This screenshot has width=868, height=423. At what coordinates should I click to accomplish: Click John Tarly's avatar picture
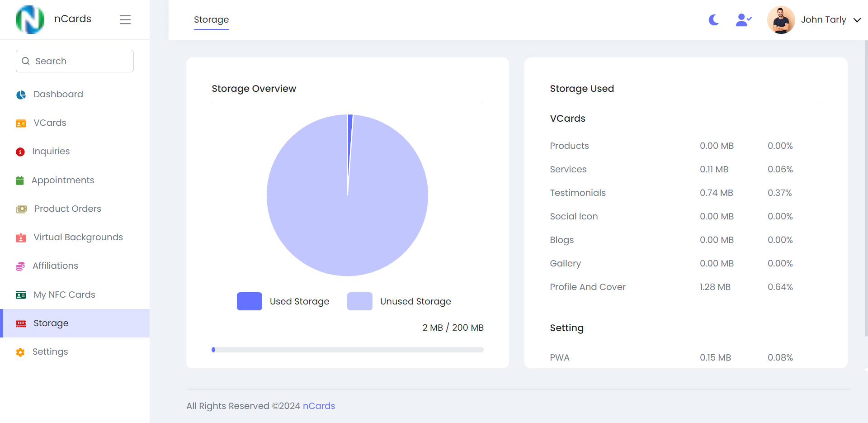click(781, 20)
